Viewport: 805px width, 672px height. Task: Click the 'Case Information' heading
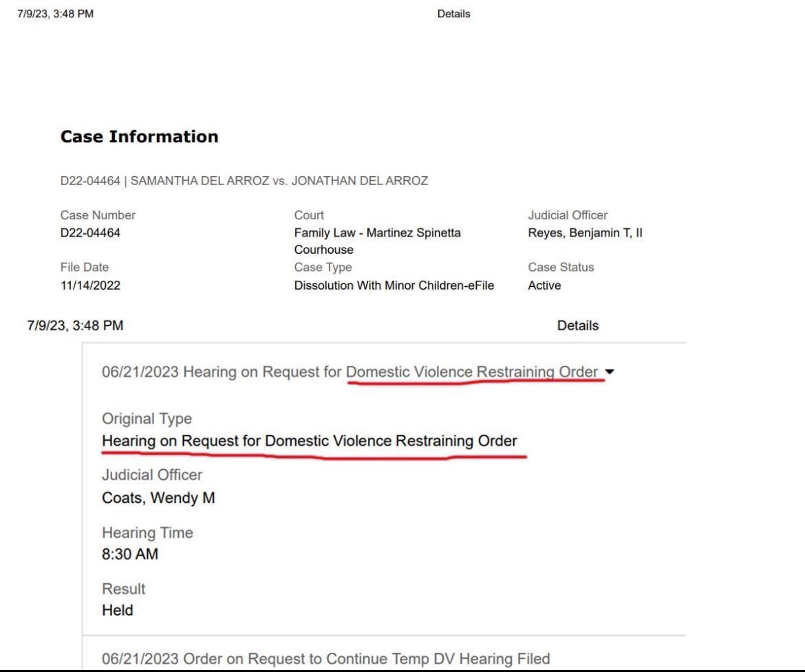point(139,137)
